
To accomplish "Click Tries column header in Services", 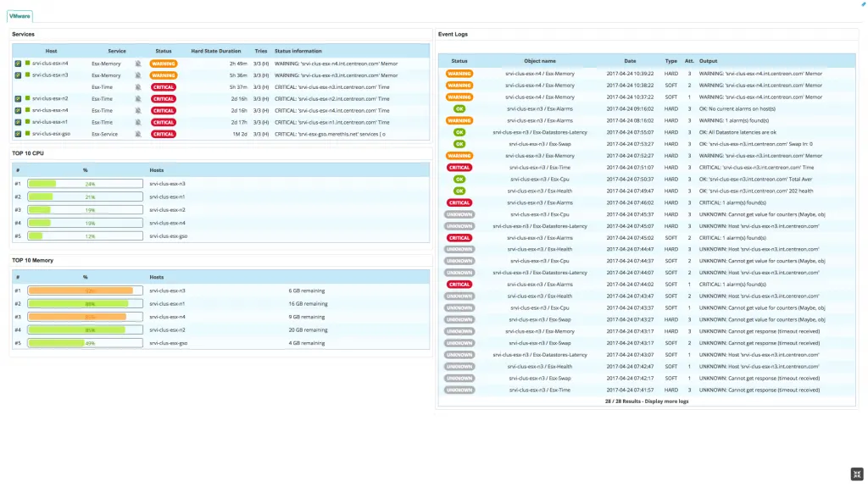I will click(261, 51).
